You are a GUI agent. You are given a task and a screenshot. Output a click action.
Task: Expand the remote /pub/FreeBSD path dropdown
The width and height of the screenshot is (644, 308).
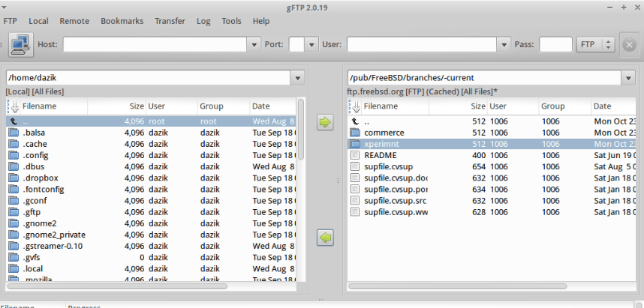[628, 78]
